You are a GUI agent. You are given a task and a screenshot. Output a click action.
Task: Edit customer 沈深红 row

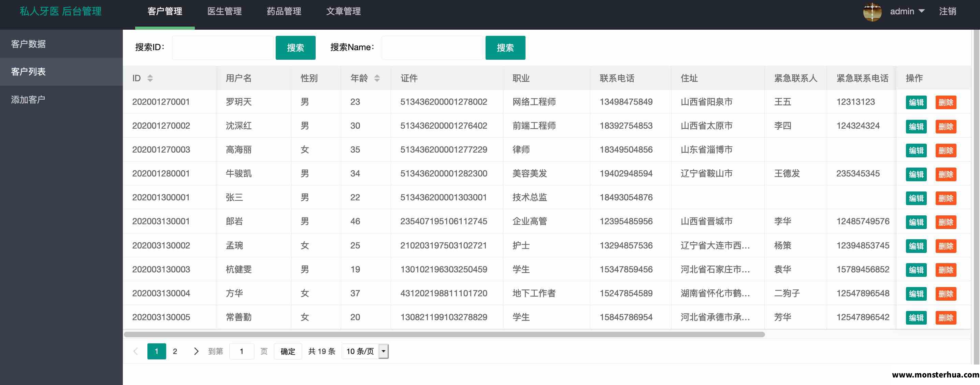click(916, 126)
